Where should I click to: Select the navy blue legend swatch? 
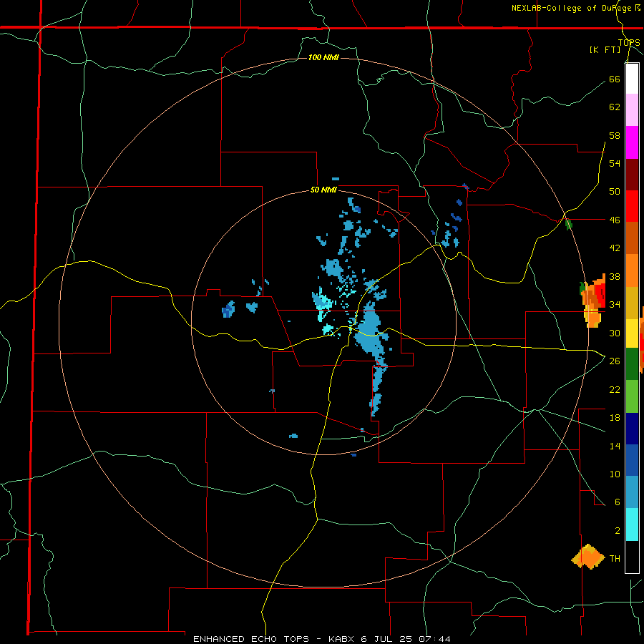(x=632, y=429)
